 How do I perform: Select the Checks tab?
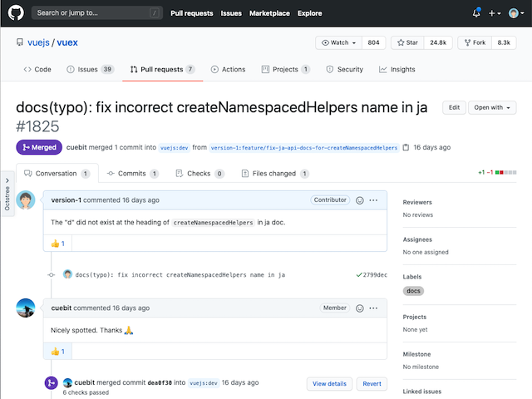[x=199, y=174]
